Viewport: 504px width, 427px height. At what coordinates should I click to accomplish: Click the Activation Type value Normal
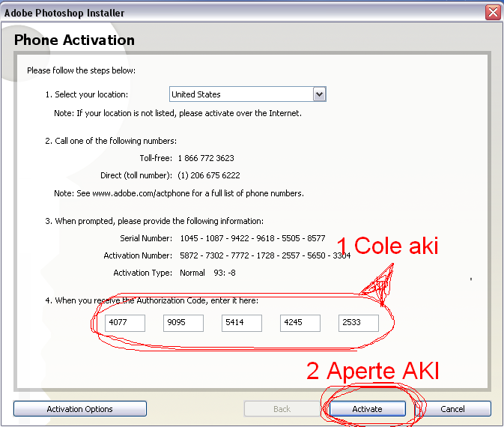[192, 273]
